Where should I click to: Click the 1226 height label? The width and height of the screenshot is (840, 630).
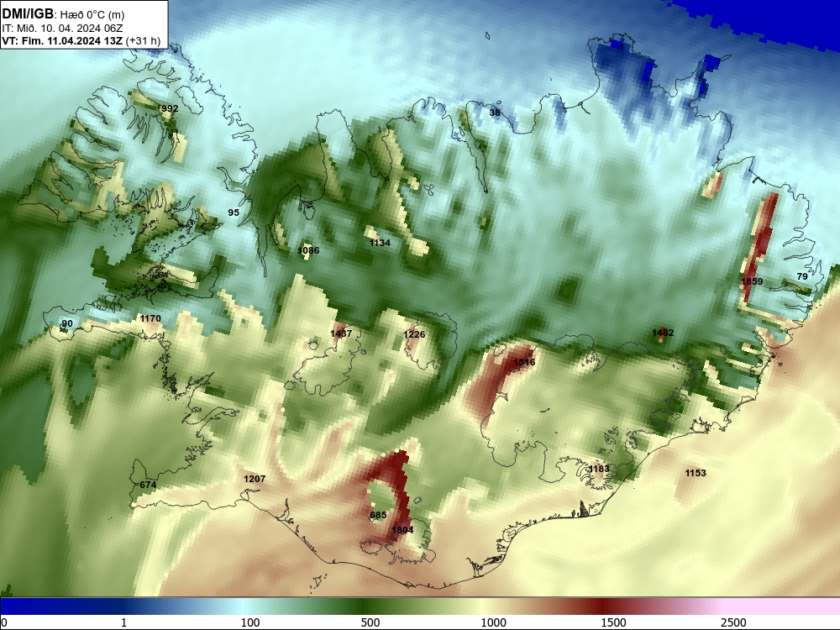coord(414,334)
